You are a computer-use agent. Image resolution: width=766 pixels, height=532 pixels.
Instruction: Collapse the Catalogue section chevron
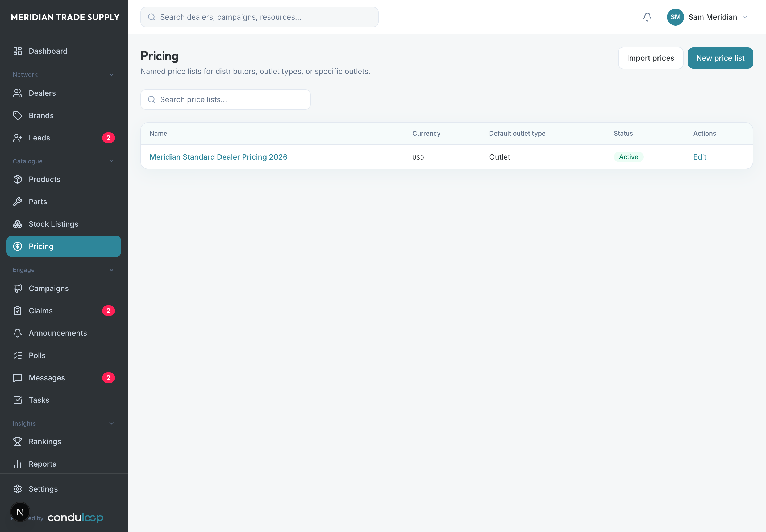111,161
